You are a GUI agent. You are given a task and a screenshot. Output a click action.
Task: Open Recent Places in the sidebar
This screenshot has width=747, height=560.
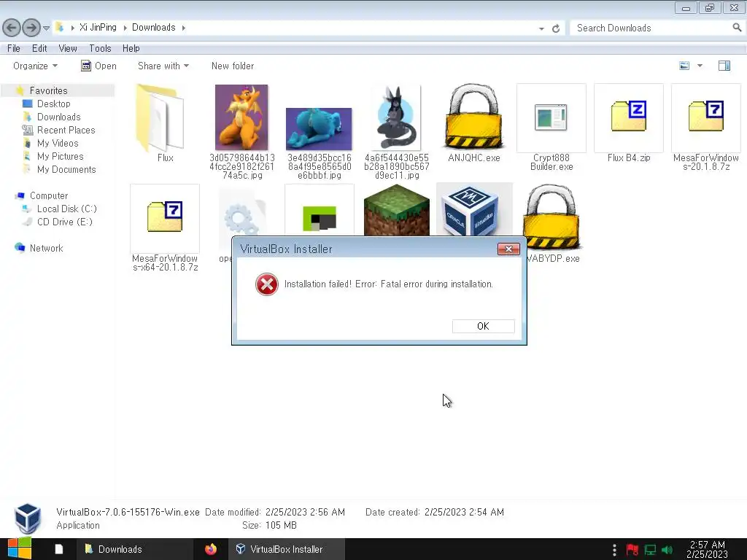click(66, 130)
